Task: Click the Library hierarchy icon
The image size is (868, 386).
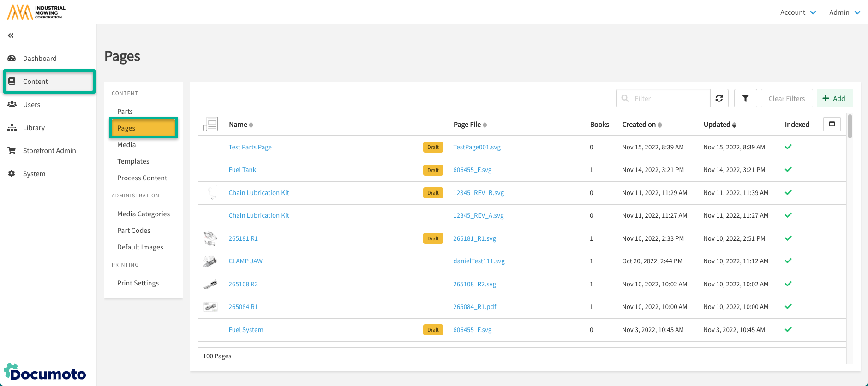Action: click(x=12, y=128)
